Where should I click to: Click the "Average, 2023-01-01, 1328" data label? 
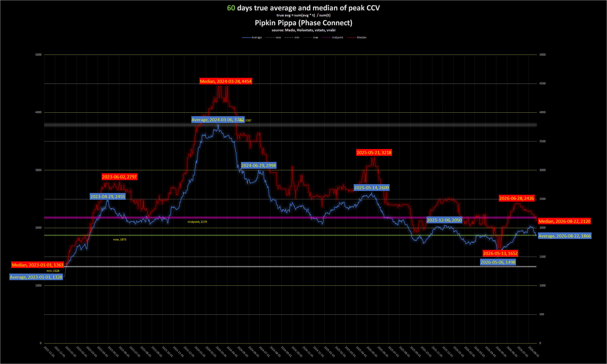pyautogui.click(x=36, y=277)
